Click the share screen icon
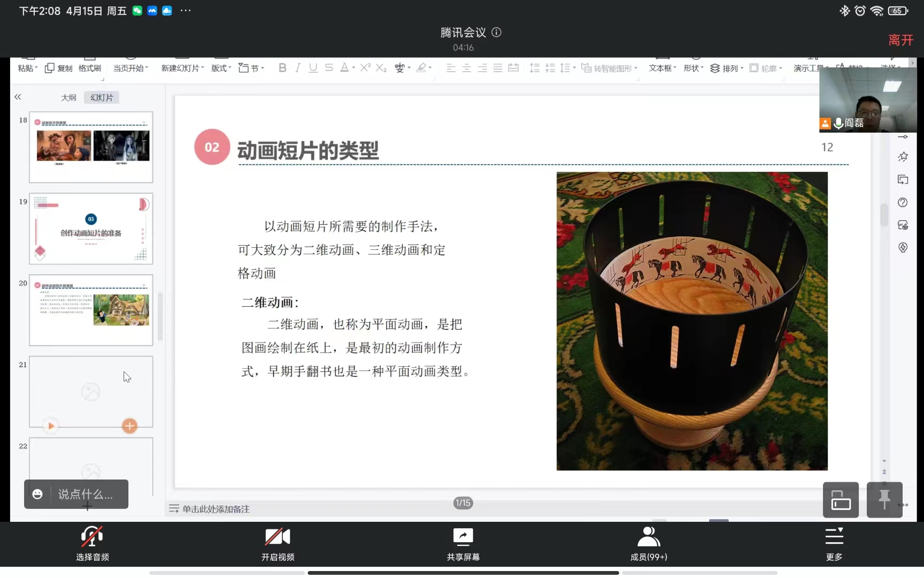 click(463, 537)
